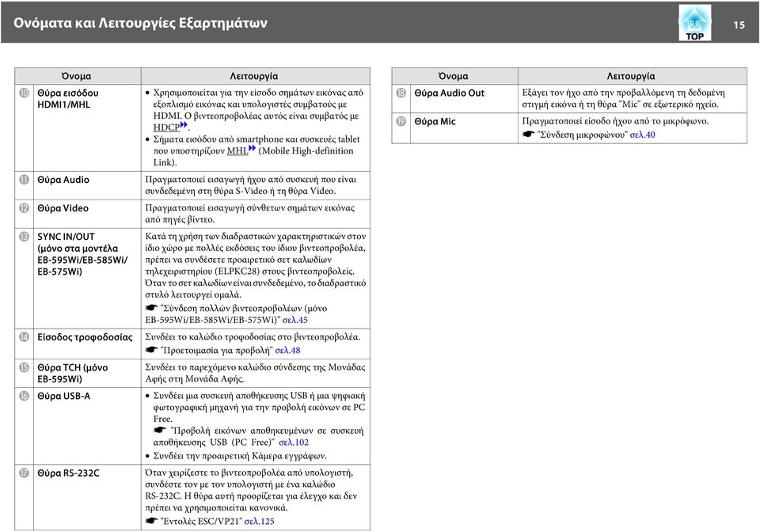Viewport: 760px width, 532px height.
Task: Click the HDCP underlined term
Action: pos(166,127)
